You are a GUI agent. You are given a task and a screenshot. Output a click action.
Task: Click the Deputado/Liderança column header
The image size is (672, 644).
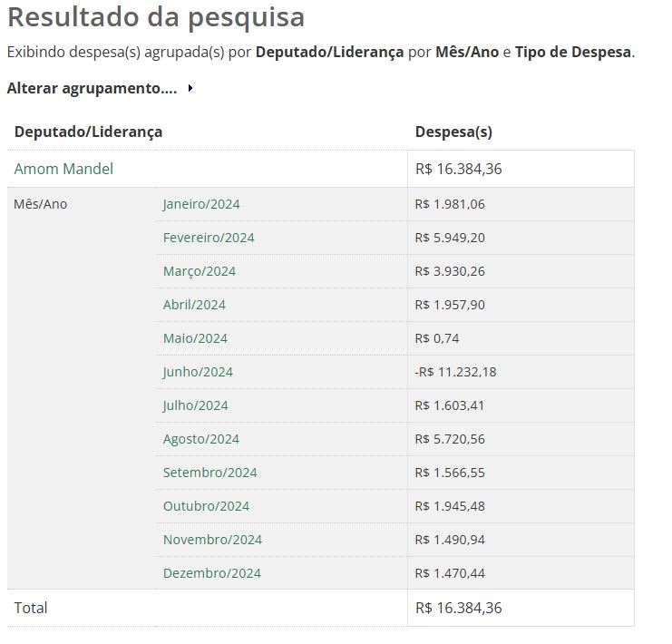tap(88, 132)
